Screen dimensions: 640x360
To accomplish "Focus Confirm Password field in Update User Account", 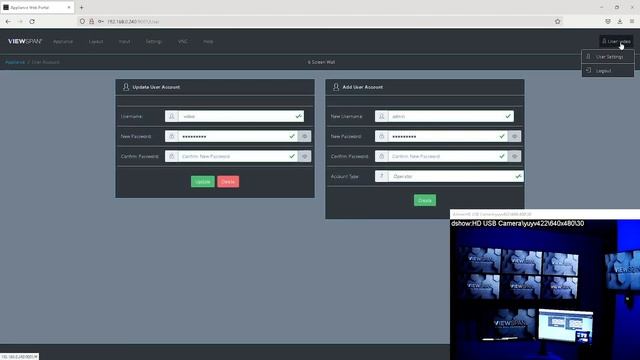I will (238, 156).
